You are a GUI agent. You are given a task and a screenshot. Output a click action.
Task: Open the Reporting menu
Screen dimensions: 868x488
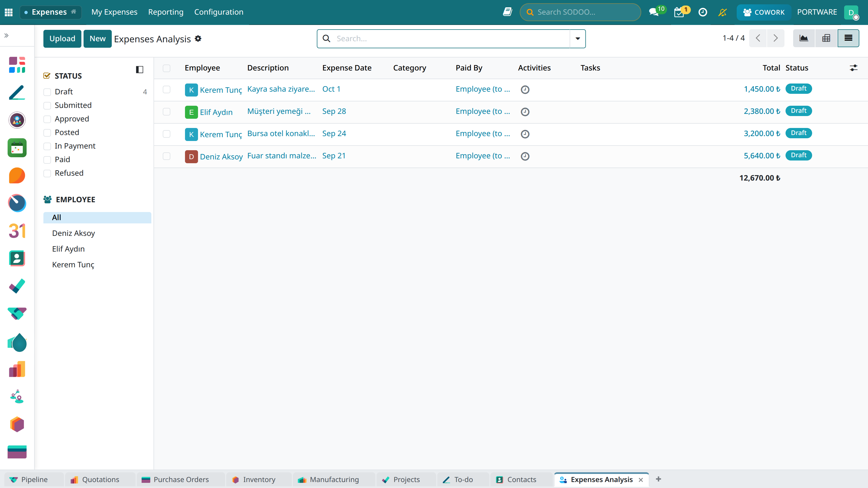(x=166, y=12)
